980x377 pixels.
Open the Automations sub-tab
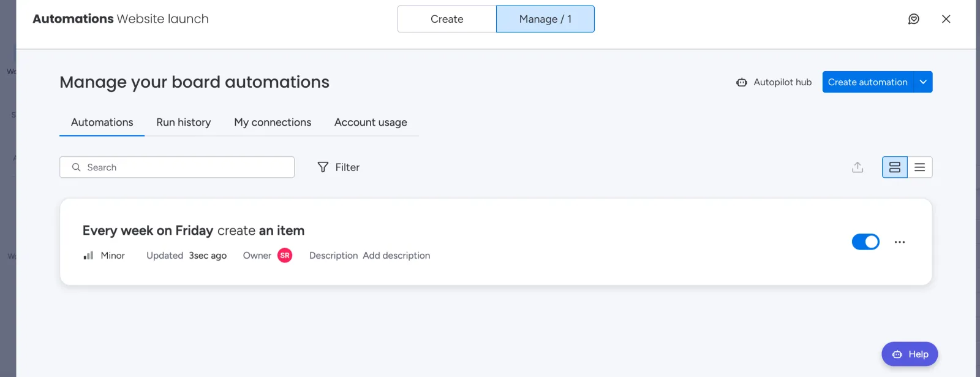(102, 123)
